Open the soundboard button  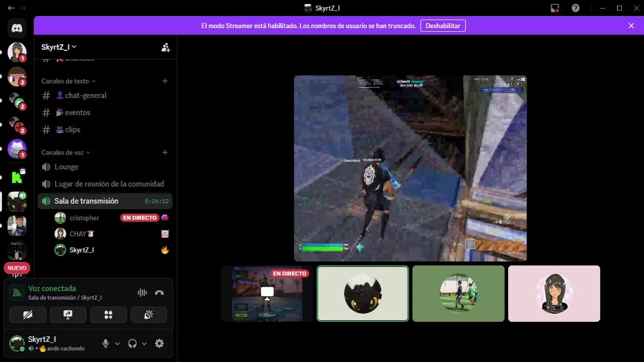pos(148,315)
